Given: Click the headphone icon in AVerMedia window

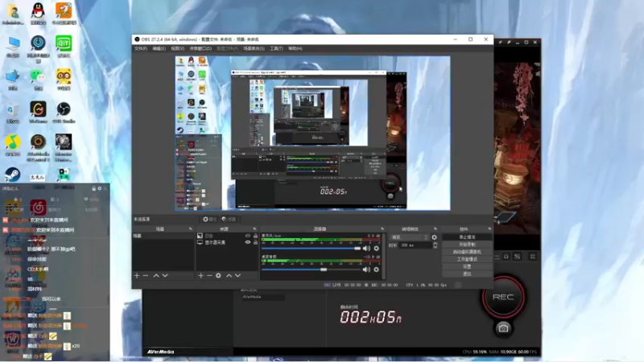Looking at the screenshot, I should click(x=506, y=257).
